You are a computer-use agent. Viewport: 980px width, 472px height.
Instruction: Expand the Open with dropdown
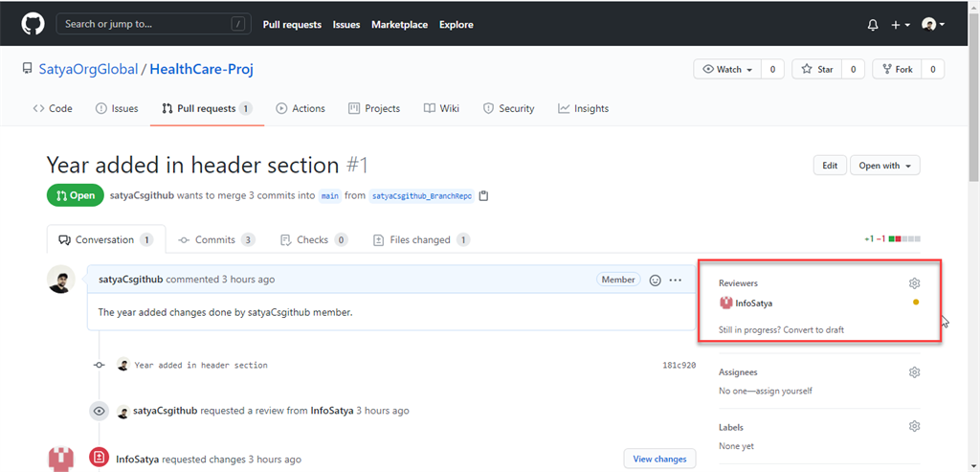click(x=884, y=166)
